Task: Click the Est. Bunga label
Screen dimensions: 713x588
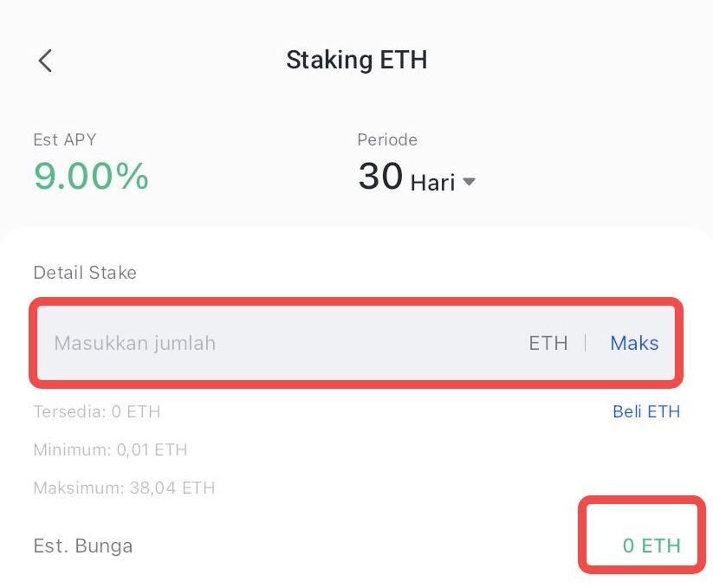Action: pyautogui.click(x=82, y=546)
